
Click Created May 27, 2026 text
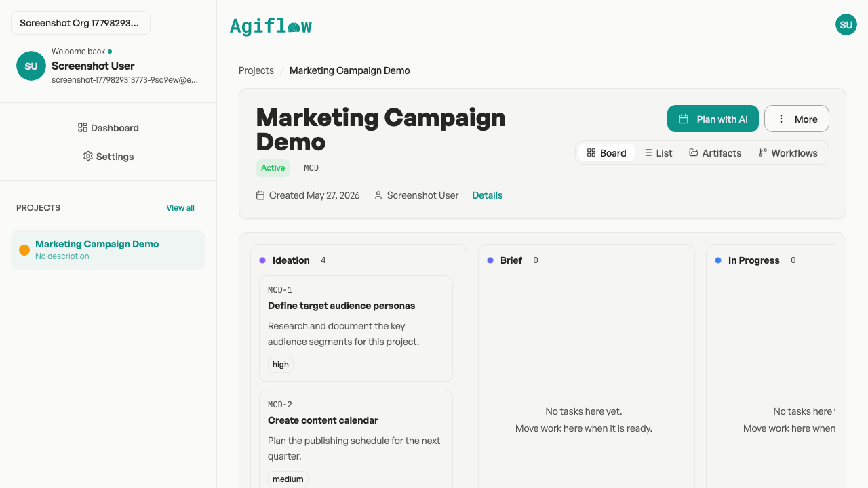[315, 195]
